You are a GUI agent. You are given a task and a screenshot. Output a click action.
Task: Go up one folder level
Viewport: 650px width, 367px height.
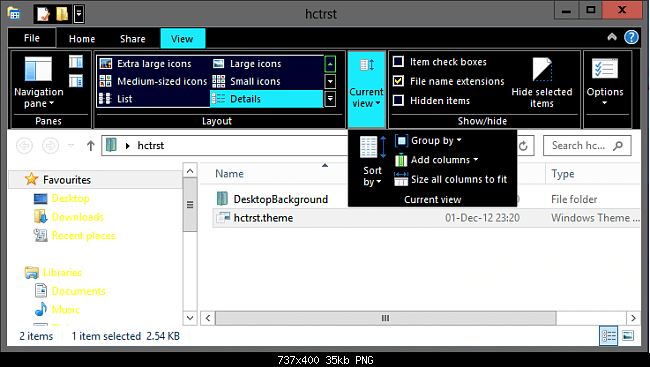pos(91,146)
